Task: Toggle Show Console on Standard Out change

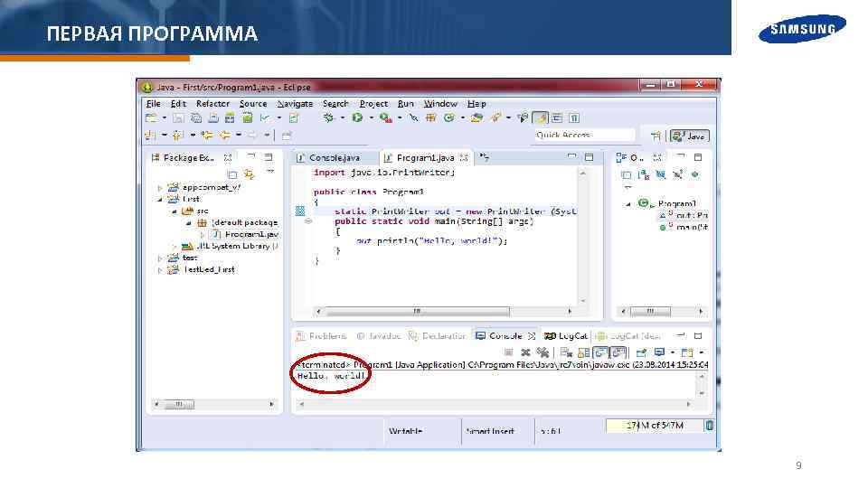Action: (x=600, y=352)
